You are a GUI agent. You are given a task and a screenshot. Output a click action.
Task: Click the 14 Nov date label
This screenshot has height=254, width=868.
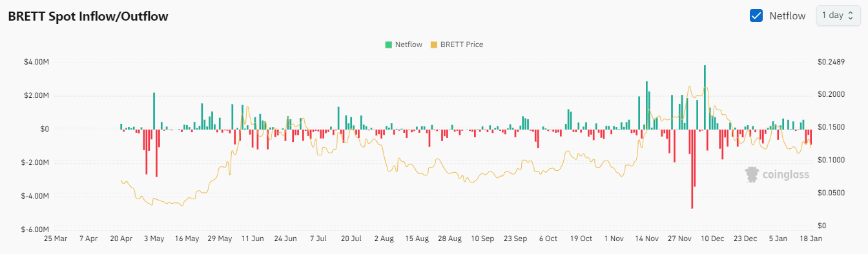647,239
